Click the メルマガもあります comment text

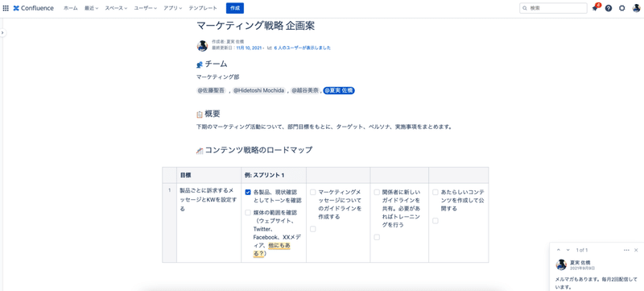(x=597, y=284)
